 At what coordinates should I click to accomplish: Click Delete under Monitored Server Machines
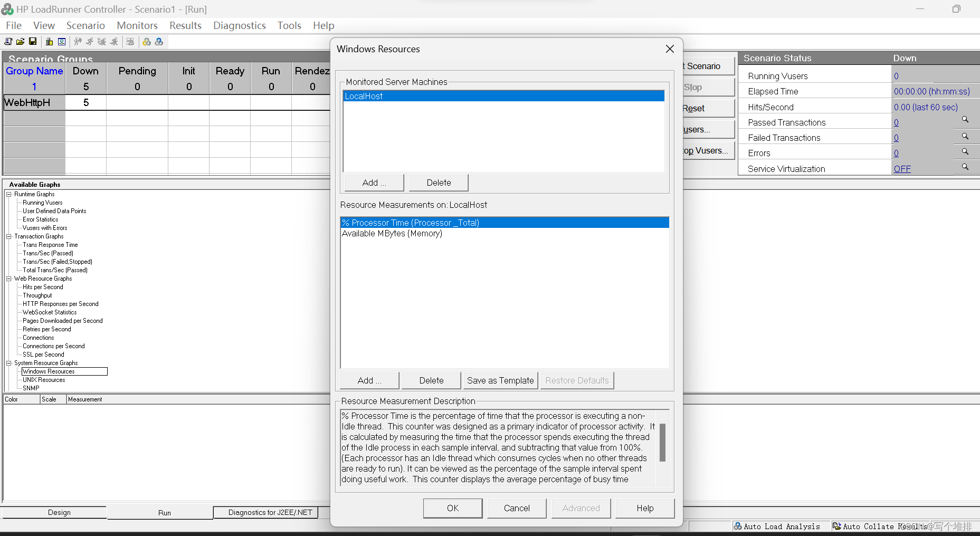click(x=439, y=183)
